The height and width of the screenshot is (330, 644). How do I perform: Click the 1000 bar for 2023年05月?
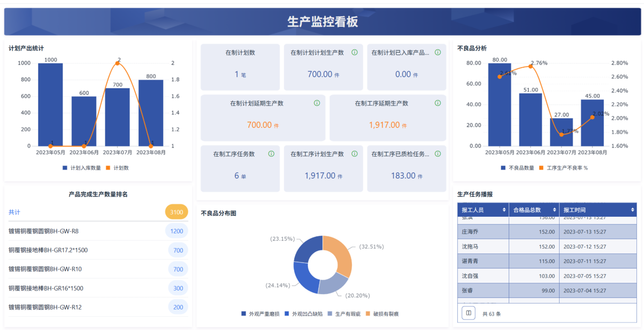(x=50, y=105)
